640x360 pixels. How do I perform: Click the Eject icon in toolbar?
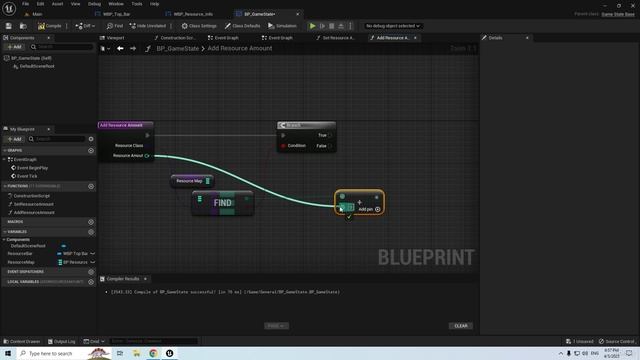[341, 26]
